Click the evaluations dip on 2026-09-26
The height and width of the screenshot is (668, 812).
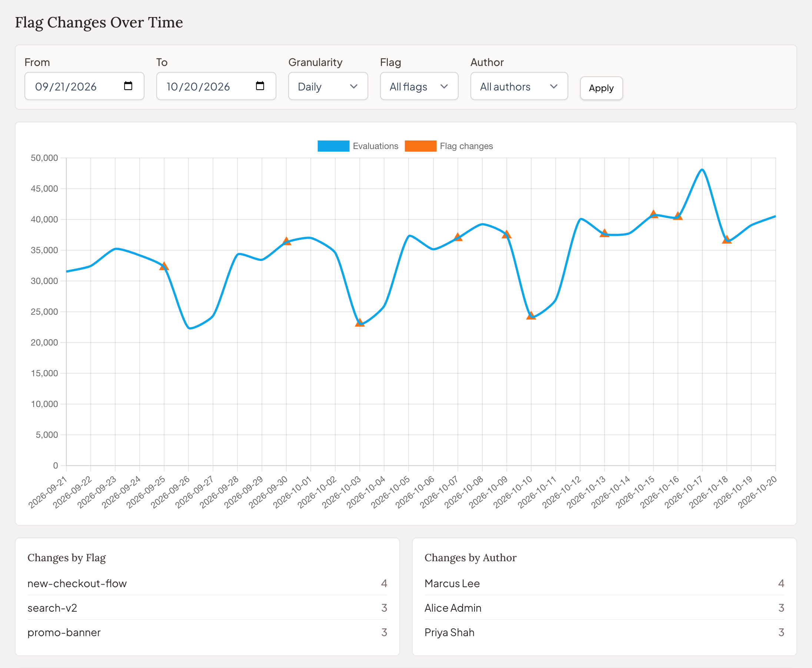click(189, 328)
